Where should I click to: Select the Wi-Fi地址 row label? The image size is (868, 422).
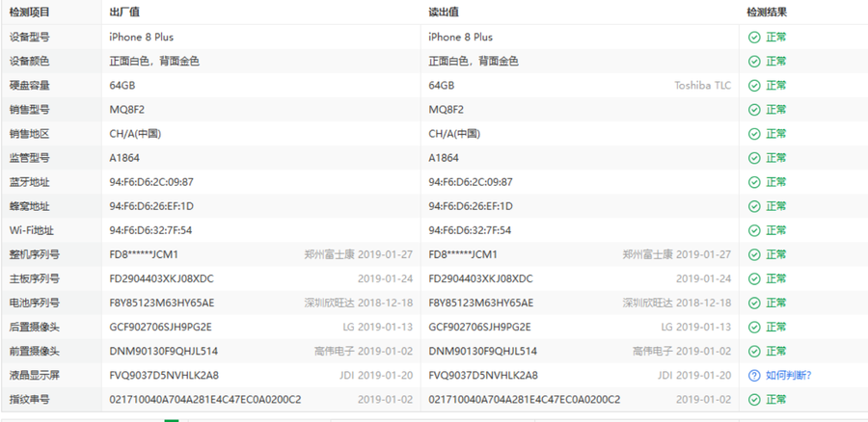click(32, 230)
